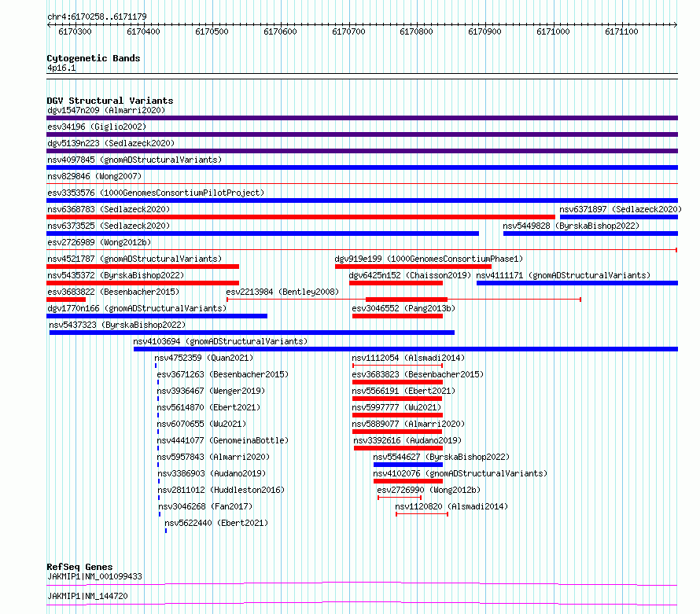Click nsv3392616 (Audano2019) label
The image size is (700, 614).
point(407,440)
